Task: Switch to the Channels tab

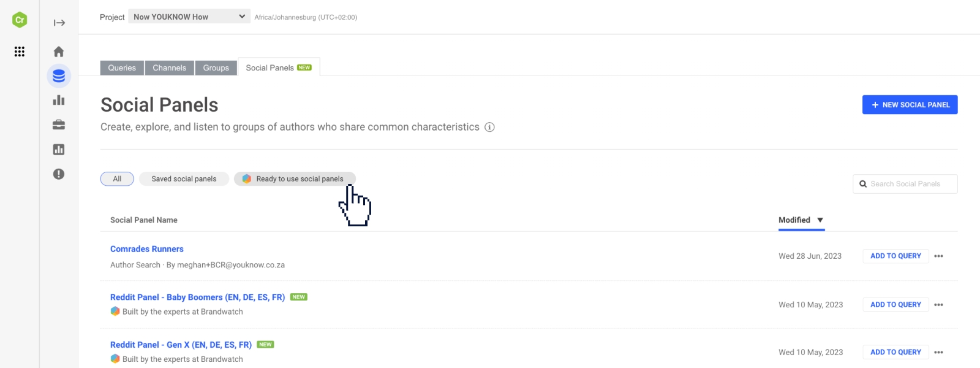Action: point(169,67)
